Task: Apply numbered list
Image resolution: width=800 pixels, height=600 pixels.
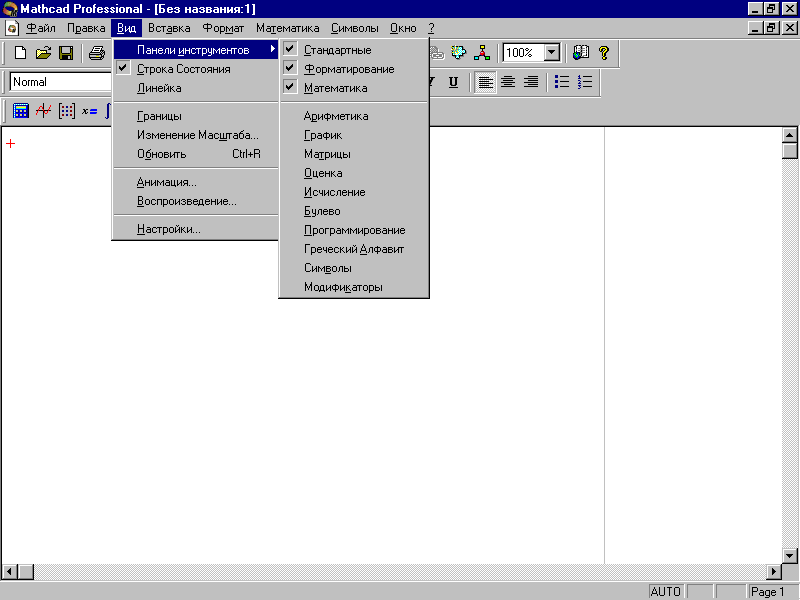Action: (585, 82)
